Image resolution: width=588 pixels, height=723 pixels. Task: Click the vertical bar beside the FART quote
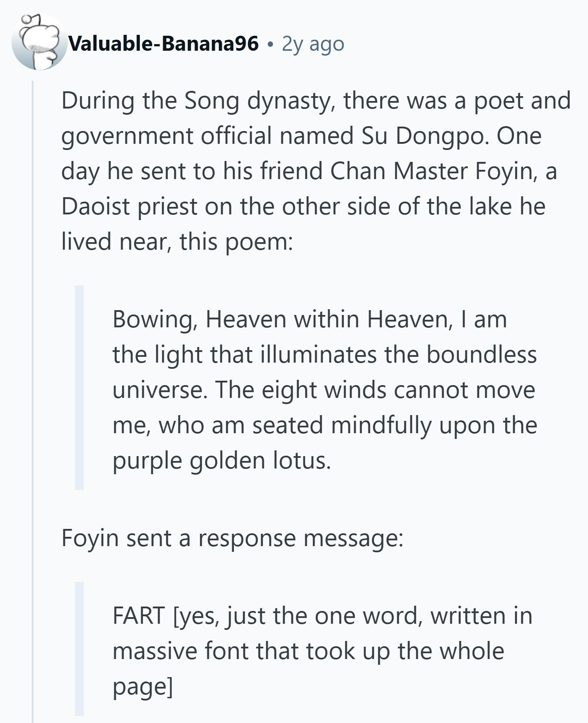pos(79,648)
